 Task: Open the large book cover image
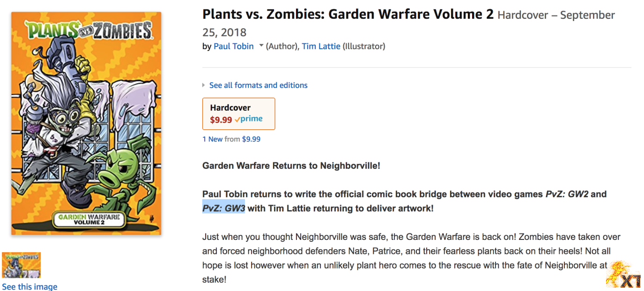86,123
